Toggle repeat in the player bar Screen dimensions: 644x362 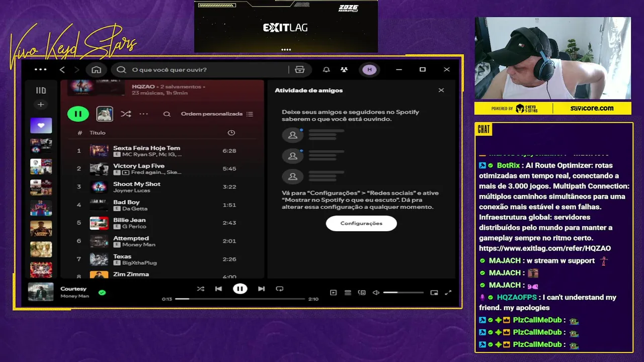tap(280, 289)
